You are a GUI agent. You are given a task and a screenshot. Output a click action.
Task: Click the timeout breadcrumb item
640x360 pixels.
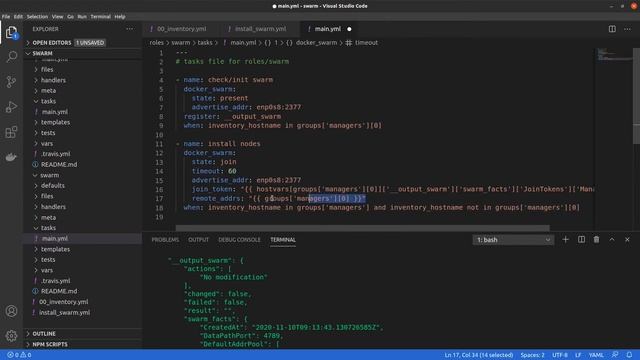tap(366, 43)
